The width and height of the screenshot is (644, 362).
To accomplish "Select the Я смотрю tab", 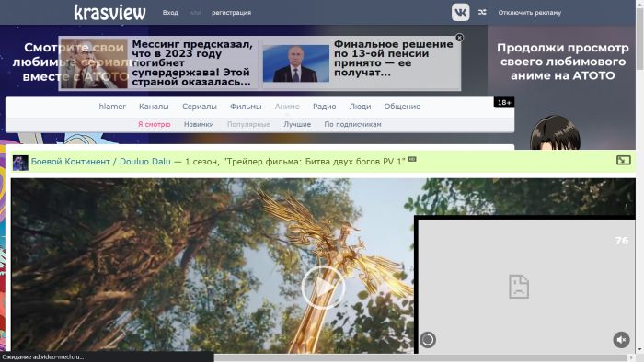I will [154, 124].
